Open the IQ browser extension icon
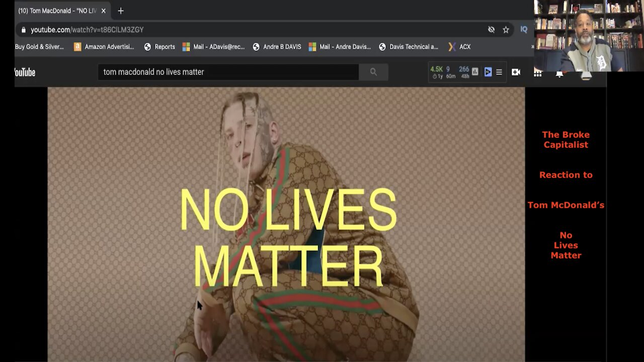The height and width of the screenshot is (362, 644). click(524, 30)
